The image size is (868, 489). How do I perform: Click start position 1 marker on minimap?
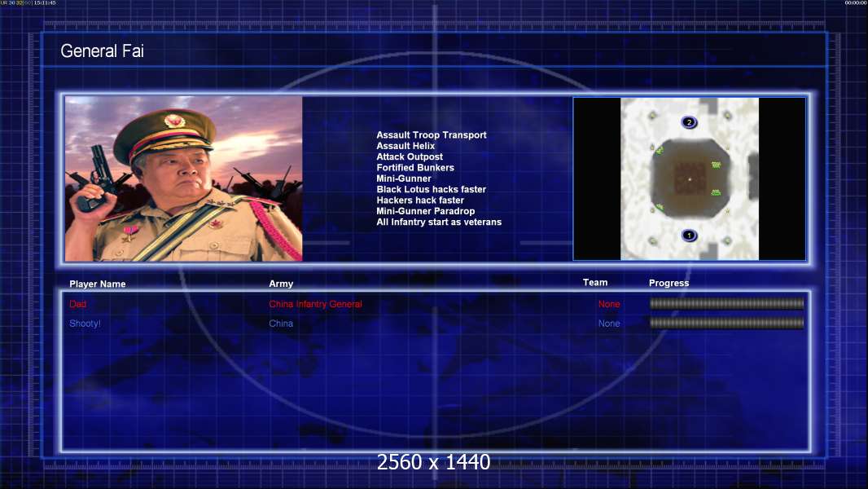click(x=689, y=236)
